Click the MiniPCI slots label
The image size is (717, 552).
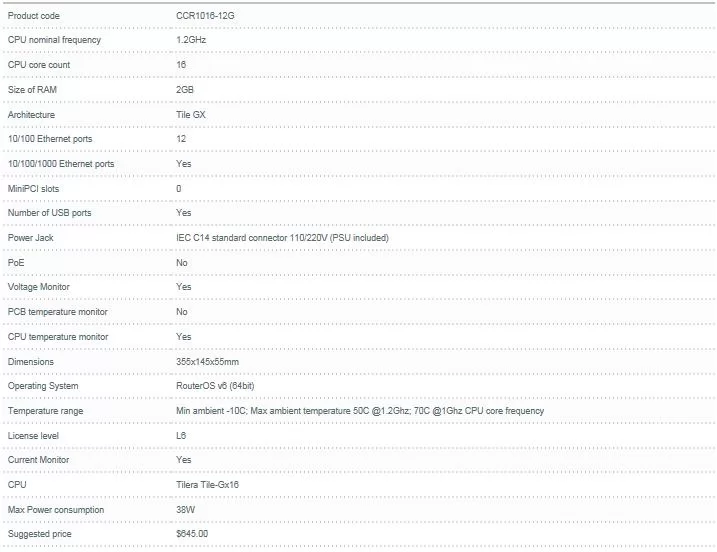(33, 189)
